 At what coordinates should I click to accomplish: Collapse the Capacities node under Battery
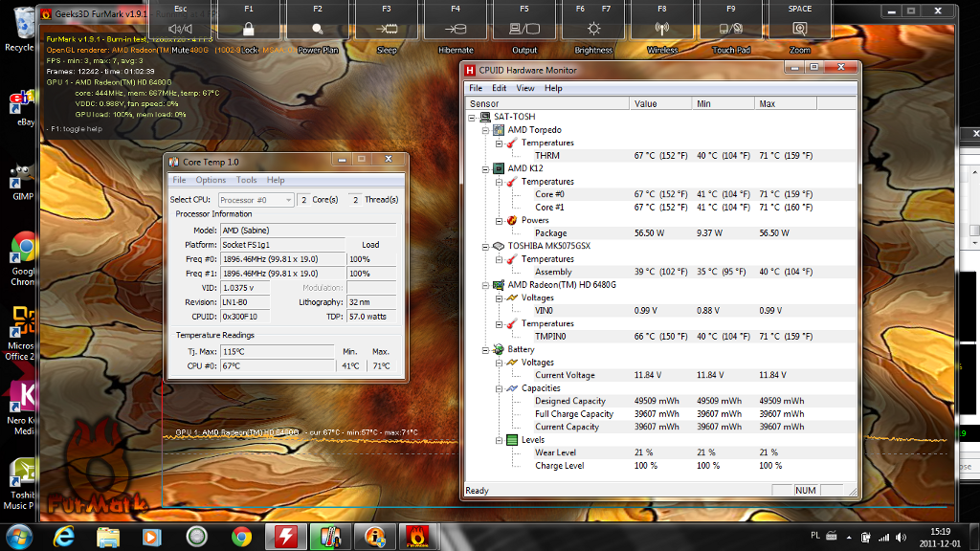point(500,388)
